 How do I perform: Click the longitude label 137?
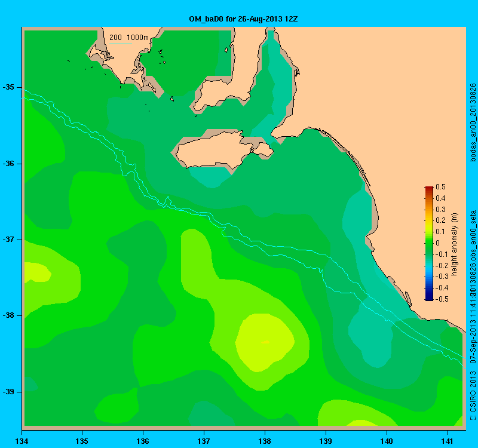204,441
